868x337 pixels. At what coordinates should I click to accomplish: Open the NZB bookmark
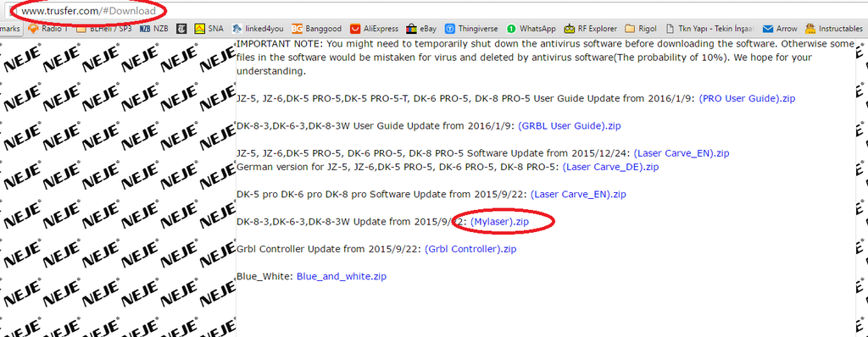tap(154, 28)
